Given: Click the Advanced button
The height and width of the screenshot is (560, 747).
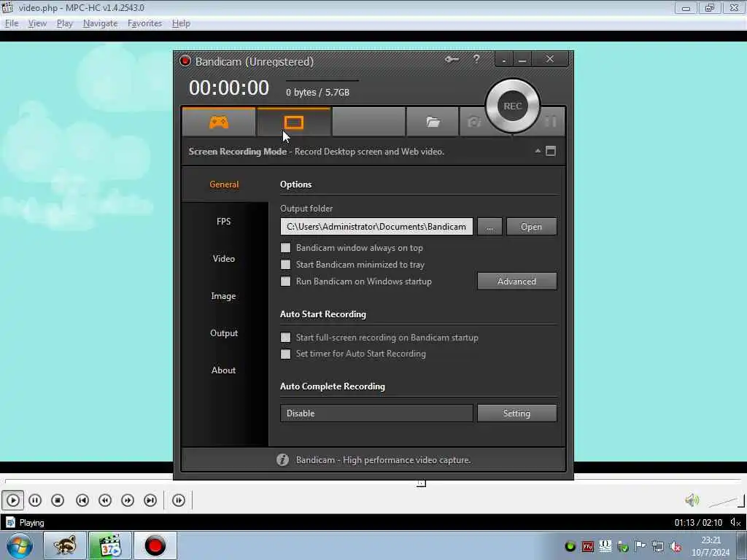Looking at the screenshot, I should point(517,281).
